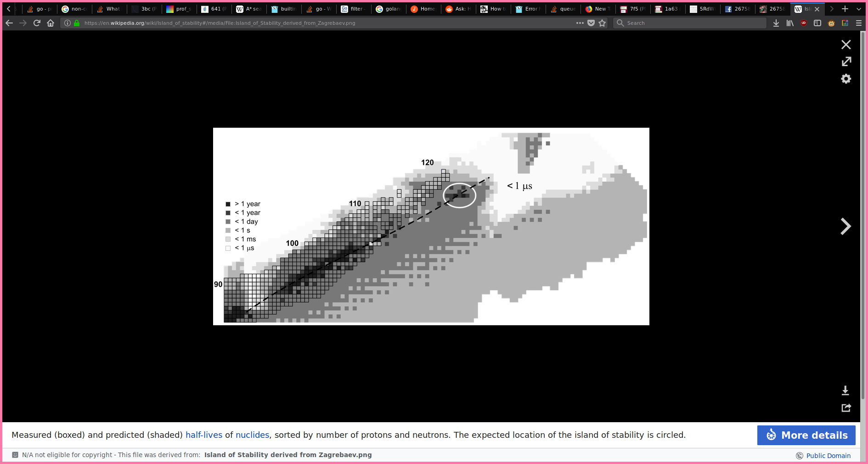Share or embed this file

click(x=846, y=407)
